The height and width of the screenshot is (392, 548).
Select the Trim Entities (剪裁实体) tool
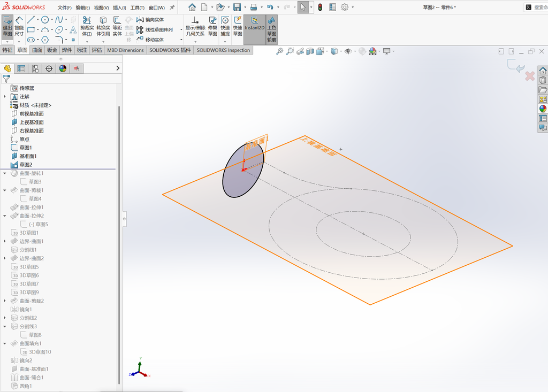87,27
